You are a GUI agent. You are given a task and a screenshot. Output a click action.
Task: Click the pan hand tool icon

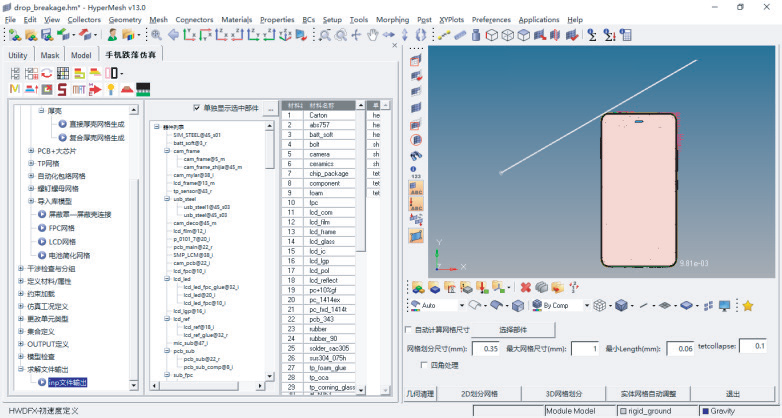click(x=373, y=35)
